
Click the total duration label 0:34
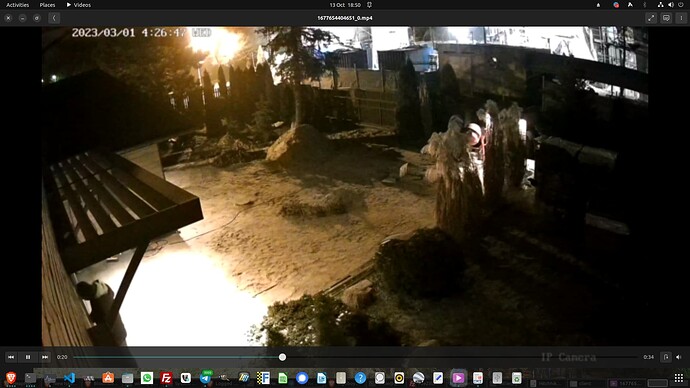tap(648, 357)
